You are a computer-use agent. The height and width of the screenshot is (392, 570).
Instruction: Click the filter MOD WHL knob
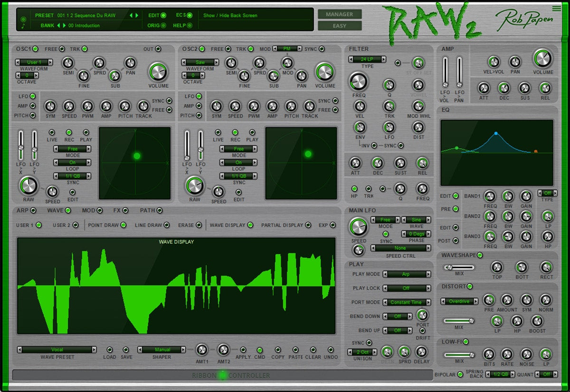pos(418,106)
